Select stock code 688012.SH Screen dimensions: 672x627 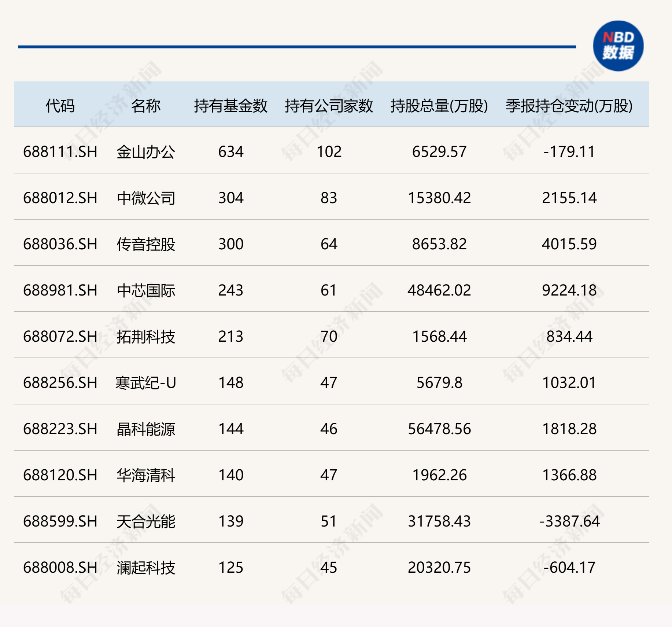[x=60, y=198]
